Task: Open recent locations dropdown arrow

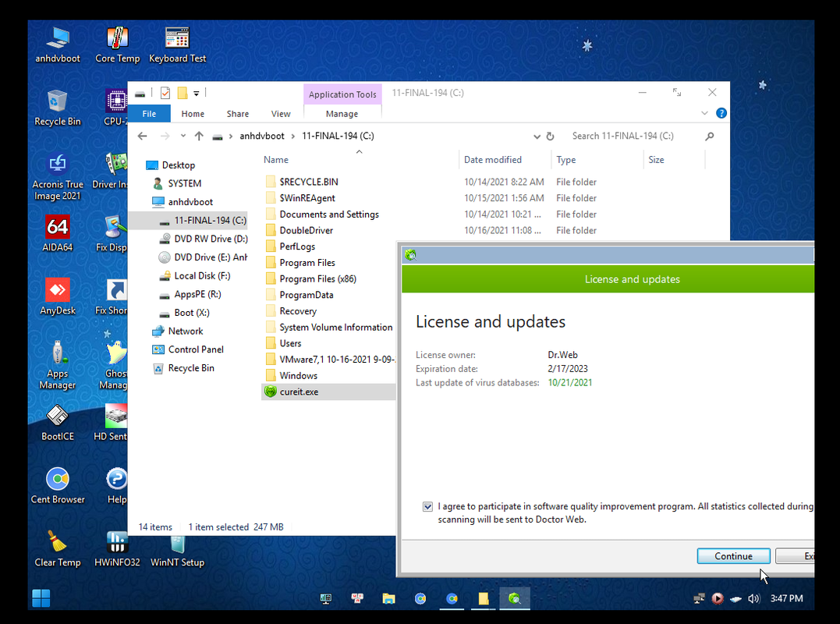Action: [183, 136]
